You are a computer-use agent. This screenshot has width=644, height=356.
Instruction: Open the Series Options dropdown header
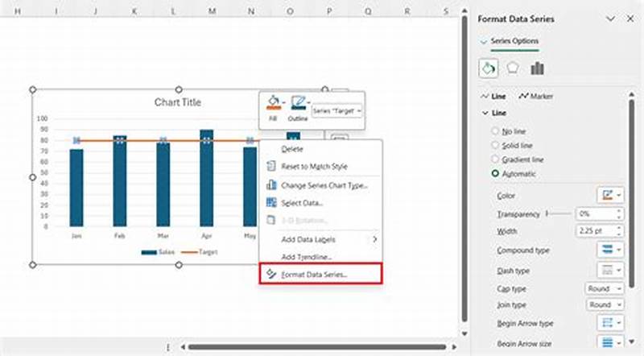point(510,41)
